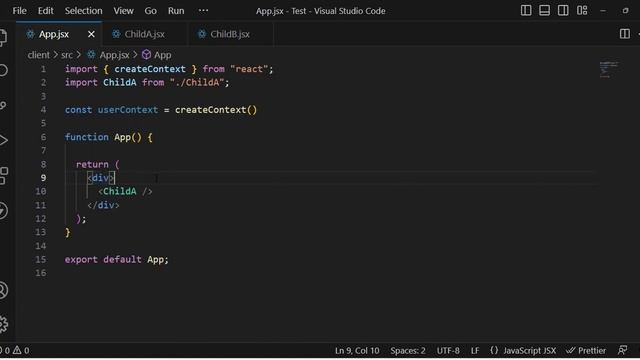
Task: Click the userContext variable name
Action: coord(128,110)
